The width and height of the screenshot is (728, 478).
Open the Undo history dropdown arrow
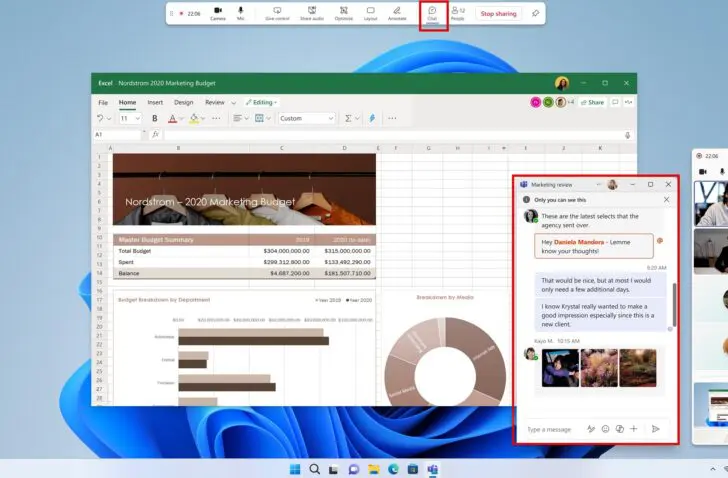tap(109, 119)
